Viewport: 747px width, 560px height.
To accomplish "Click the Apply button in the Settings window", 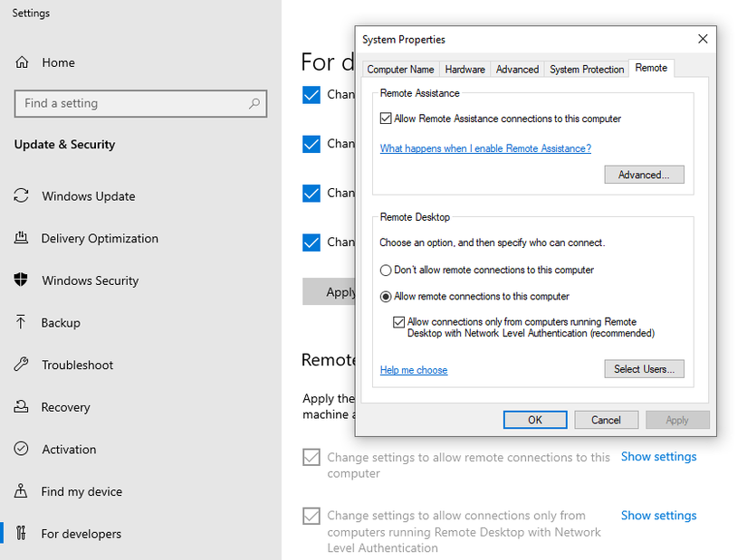I will tap(330, 291).
